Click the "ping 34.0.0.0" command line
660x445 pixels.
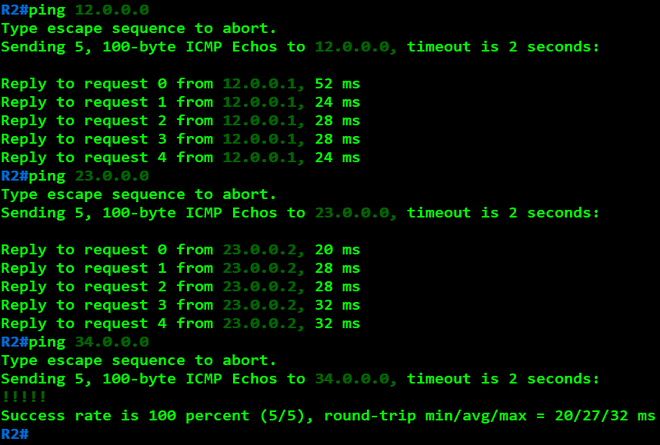75,342
